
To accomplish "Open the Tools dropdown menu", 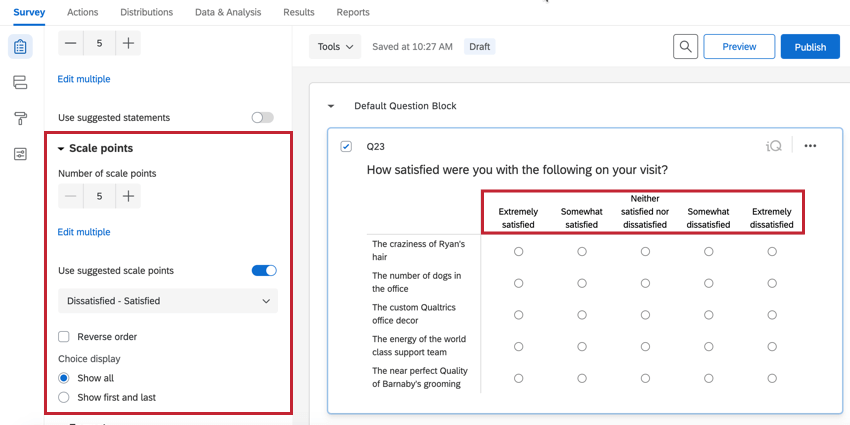I will [x=335, y=47].
